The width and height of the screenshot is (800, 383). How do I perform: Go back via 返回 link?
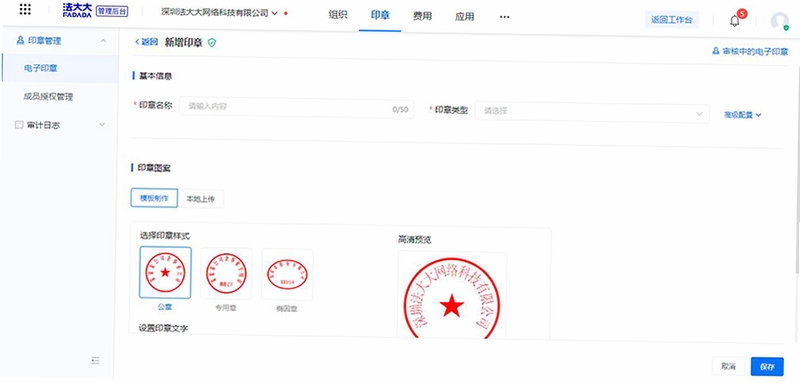(146, 42)
